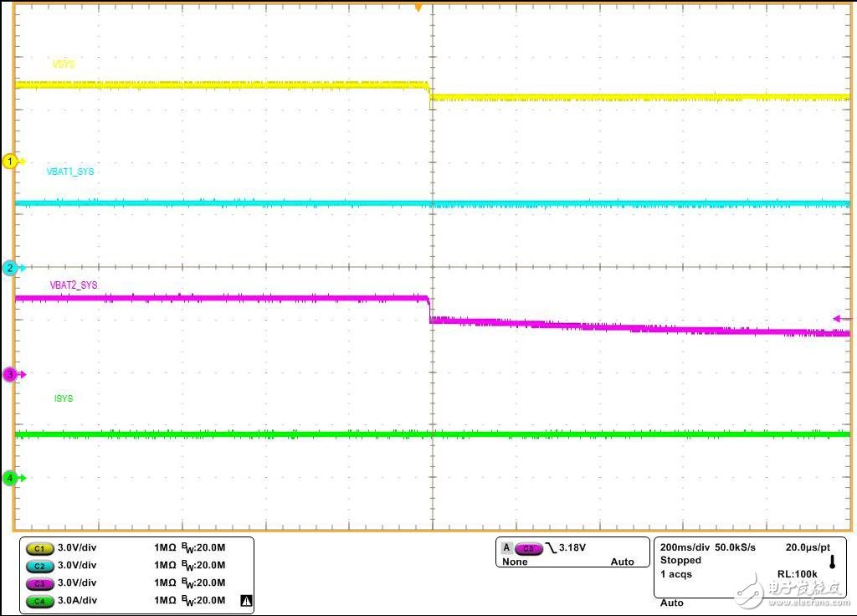
Task: Click the trigger source C3 badge
Action: [528, 548]
